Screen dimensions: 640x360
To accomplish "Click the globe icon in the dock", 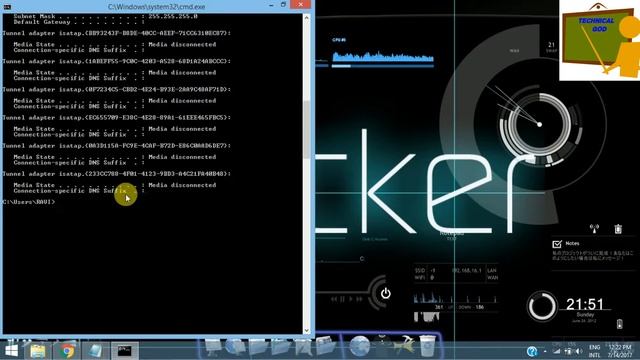I will click(360, 346).
